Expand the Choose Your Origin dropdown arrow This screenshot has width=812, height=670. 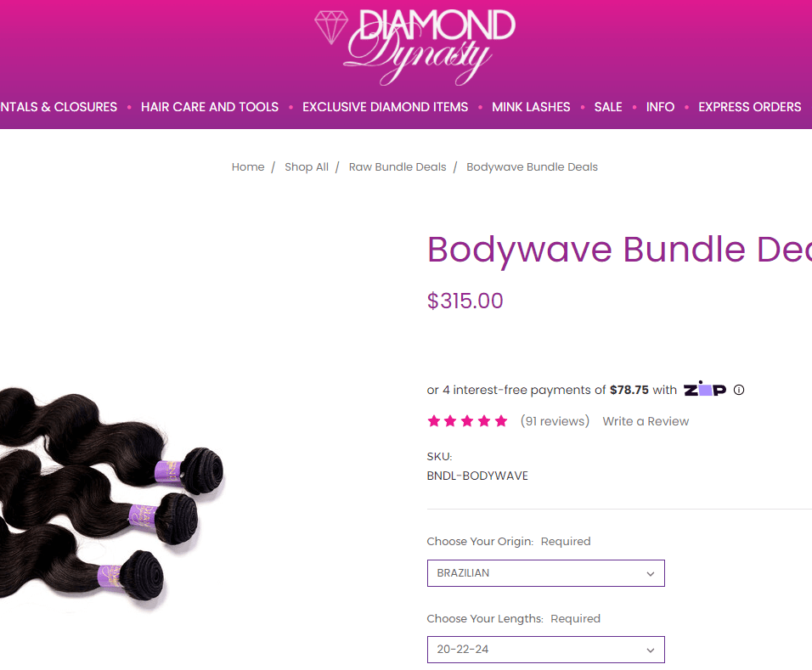click(651, 574)
